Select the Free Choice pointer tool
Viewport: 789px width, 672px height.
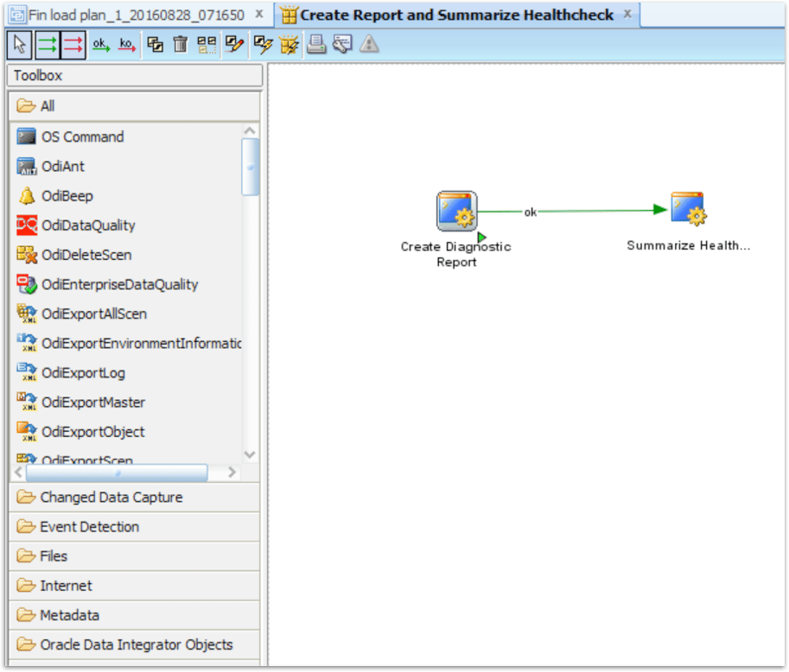pos(18,44)
